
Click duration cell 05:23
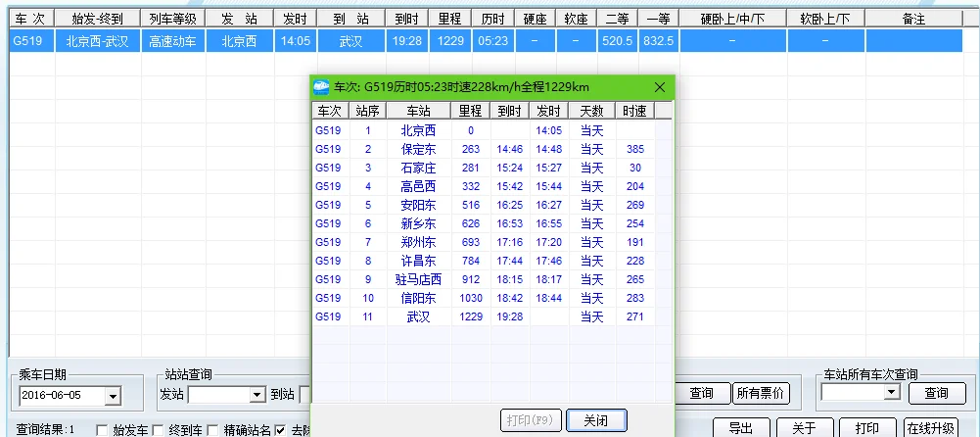492,41
